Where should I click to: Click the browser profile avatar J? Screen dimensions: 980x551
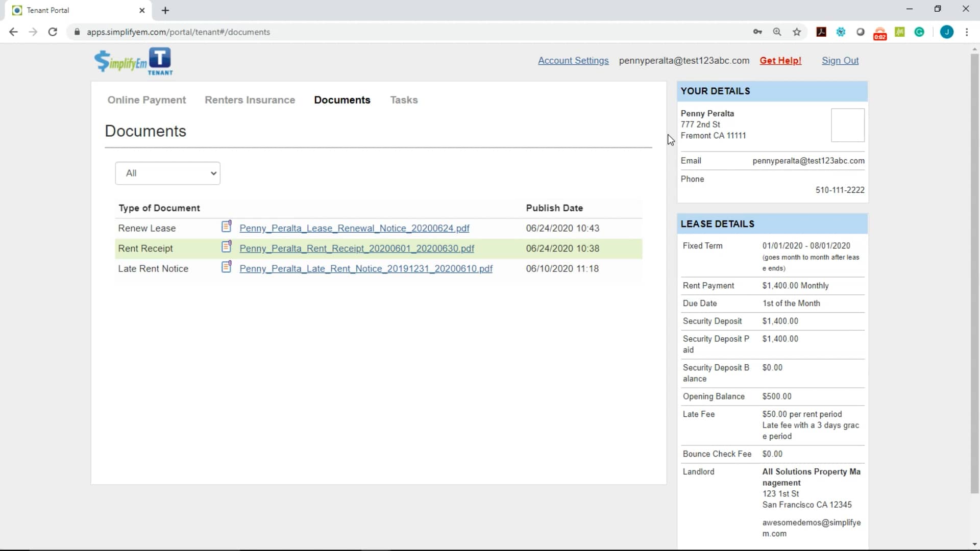click(947, 32)
